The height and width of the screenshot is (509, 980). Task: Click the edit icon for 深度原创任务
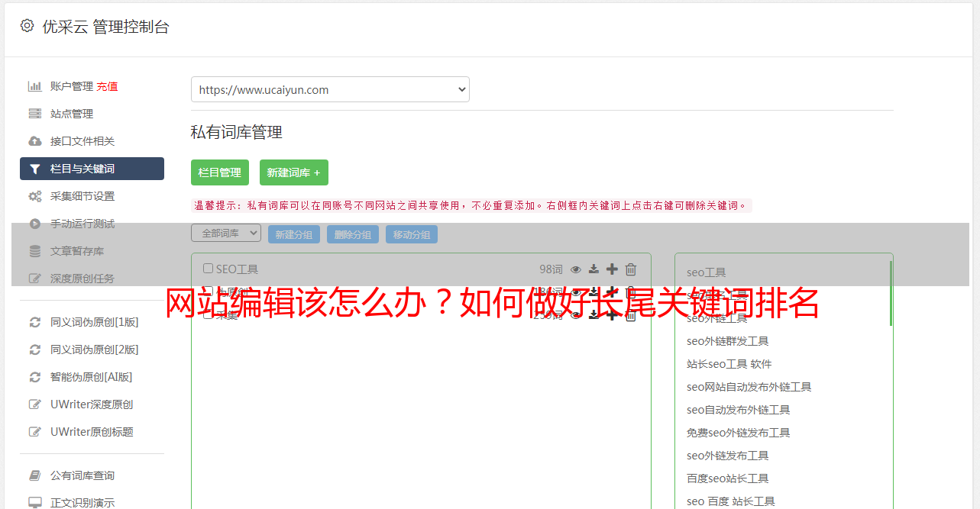click(35, 279)
